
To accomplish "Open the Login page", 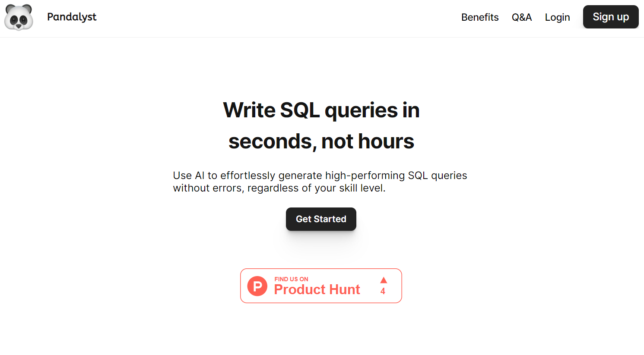I will coord(557,17).
